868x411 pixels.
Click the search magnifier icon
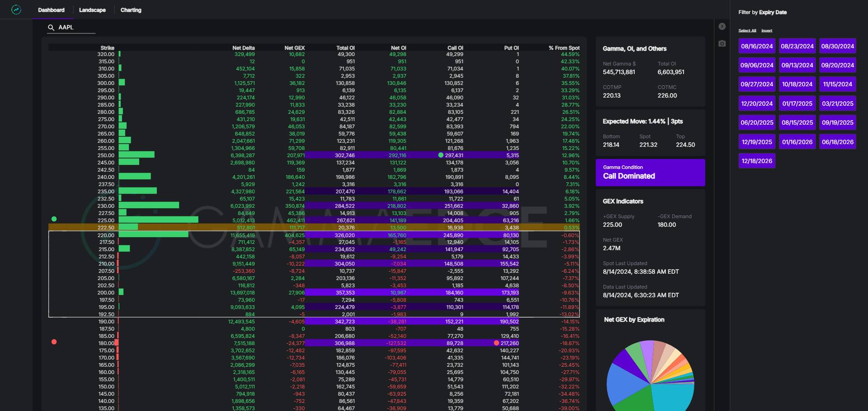pyautogui.click(x=51, y=28)
